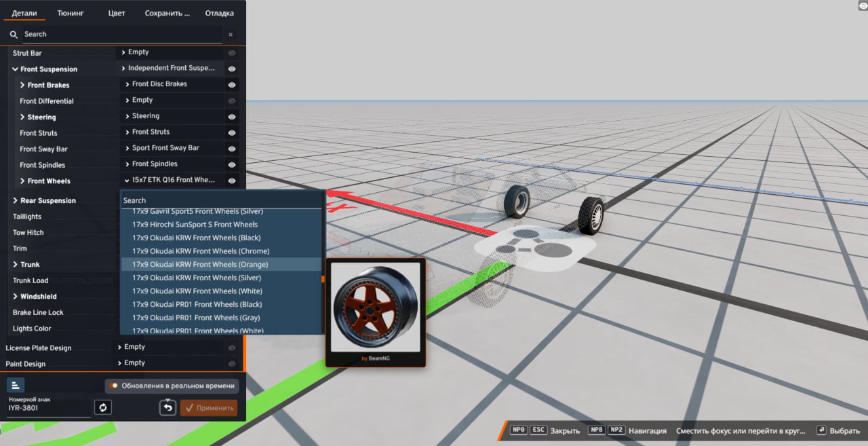
Task: Select 17x9 Okudai KRW Front Wheels (Black)
Action: pos(221,238)
